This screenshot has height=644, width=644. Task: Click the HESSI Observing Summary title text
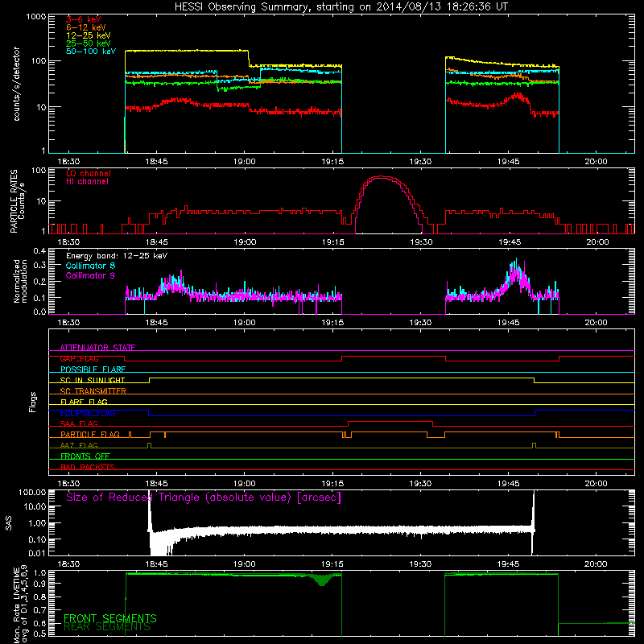341,7
